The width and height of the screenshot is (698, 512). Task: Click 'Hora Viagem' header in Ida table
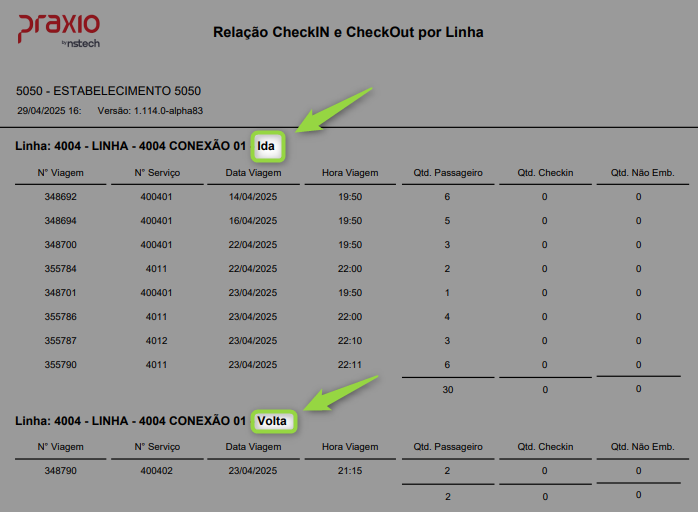[350, 173]
